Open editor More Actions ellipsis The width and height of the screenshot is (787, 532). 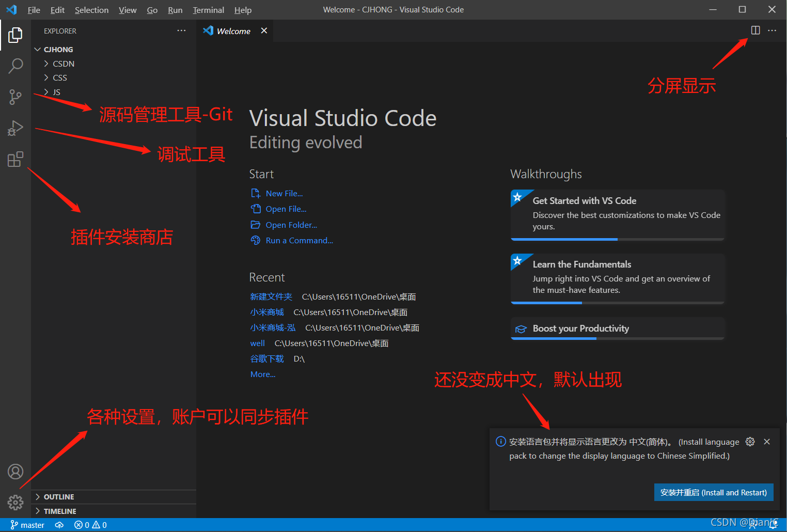coord(772,30)
